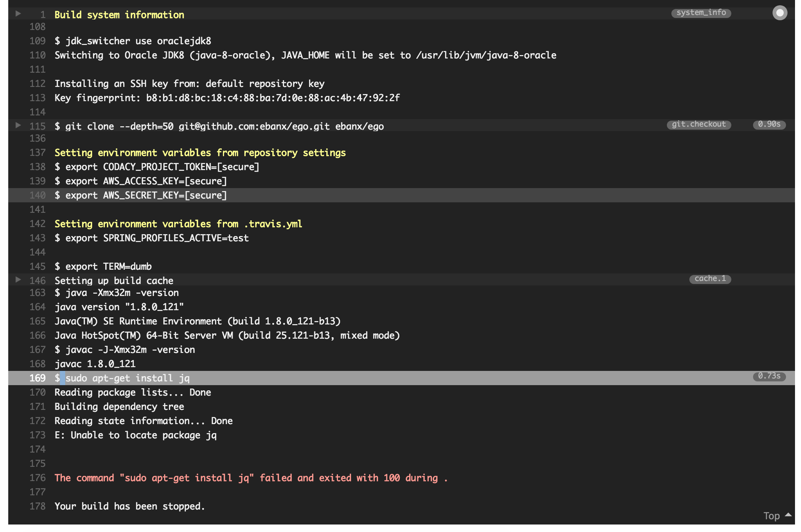
Task: Click the cache.1 badge
Action: (710, 279)
